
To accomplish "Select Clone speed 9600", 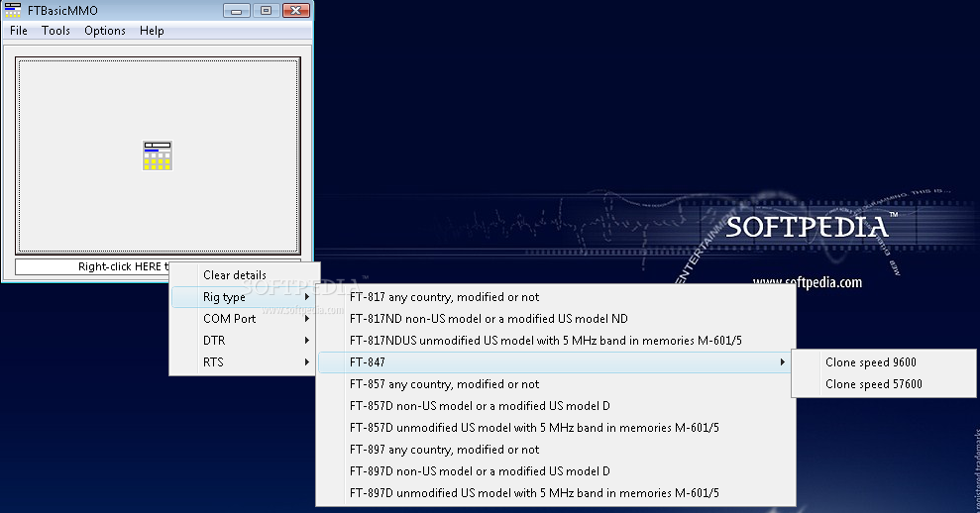I will (x=884, y=362).
